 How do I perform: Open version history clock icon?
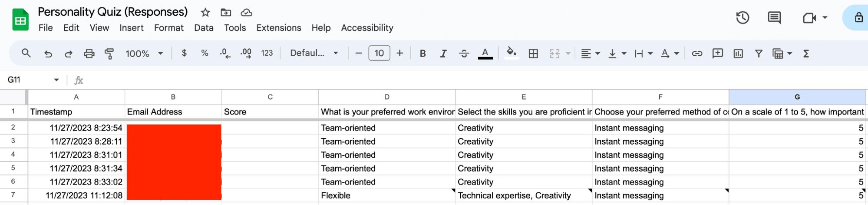(743, 18)
